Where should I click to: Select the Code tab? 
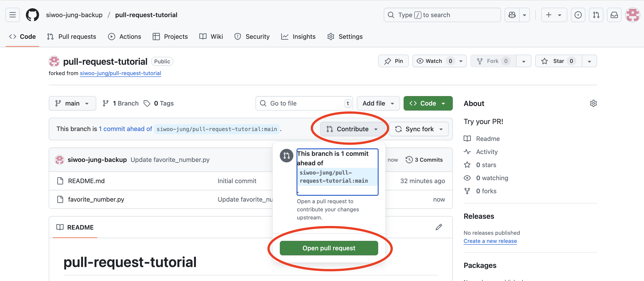[x=23, y=37]
